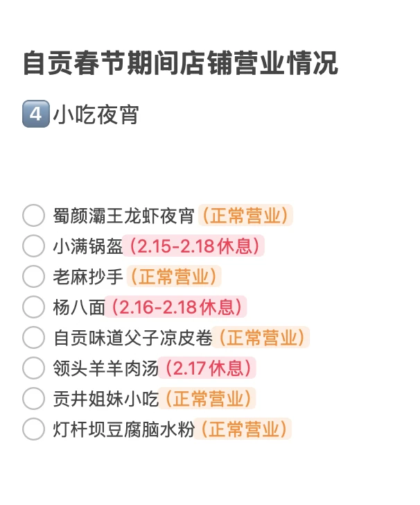
Task: Click the text 自贡味道父子凉皮卷
Action: point(132,337)
